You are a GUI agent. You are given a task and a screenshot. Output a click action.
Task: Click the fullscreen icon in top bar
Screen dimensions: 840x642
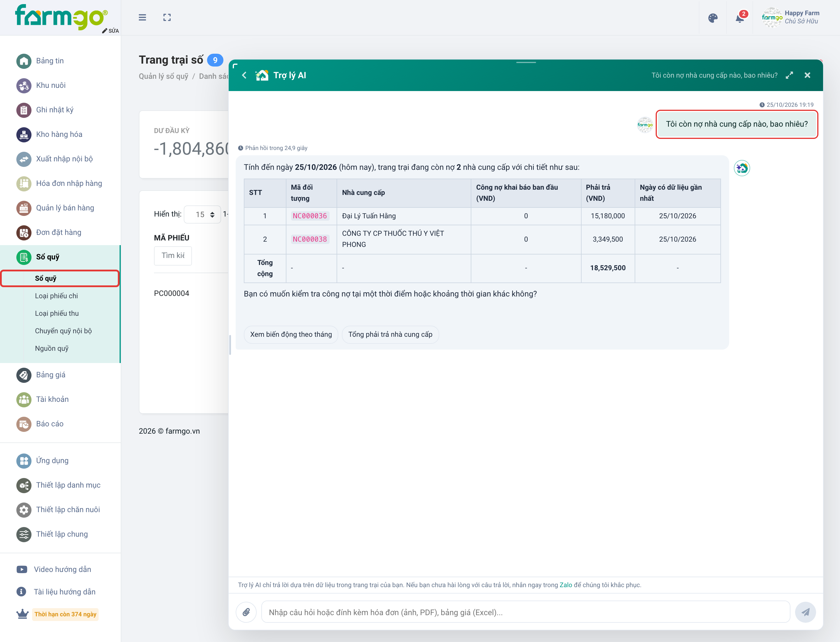tap(167, 18)
